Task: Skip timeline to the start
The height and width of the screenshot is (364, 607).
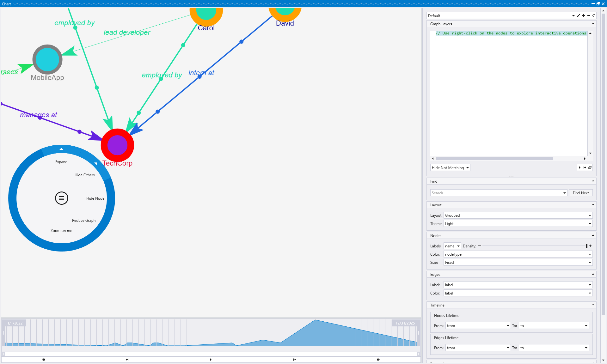Action: (x=43, y=360)
